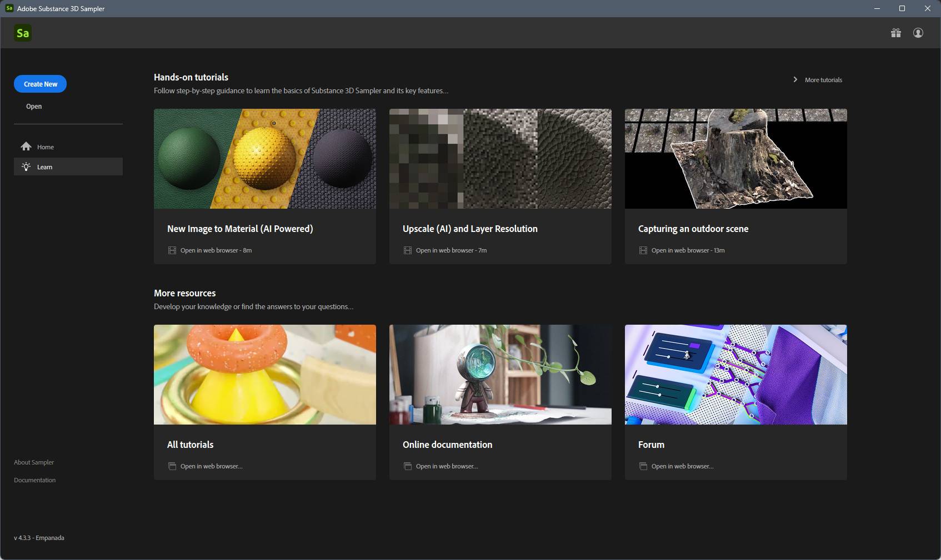The height and width of the screenshot is (560, 941).
Task: Click the 'Capturing an outdoor scene' title
Action: pos(693,229)
